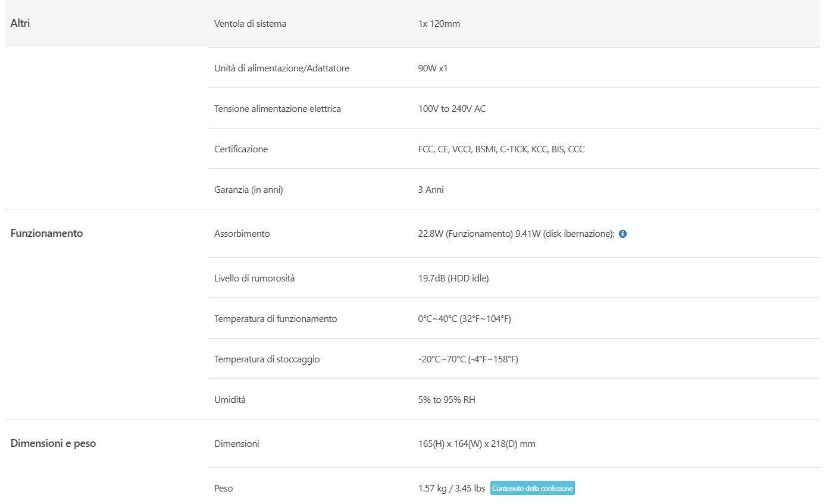Click the 'Temperatura di stoccaggio' label
Image resolution: width=826 pixels, height=504 pixels.
(x=267, y=359)
